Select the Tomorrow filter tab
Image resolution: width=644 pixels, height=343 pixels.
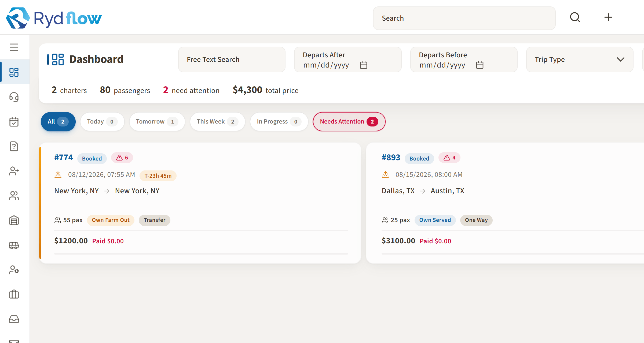[x=157, y=122]
